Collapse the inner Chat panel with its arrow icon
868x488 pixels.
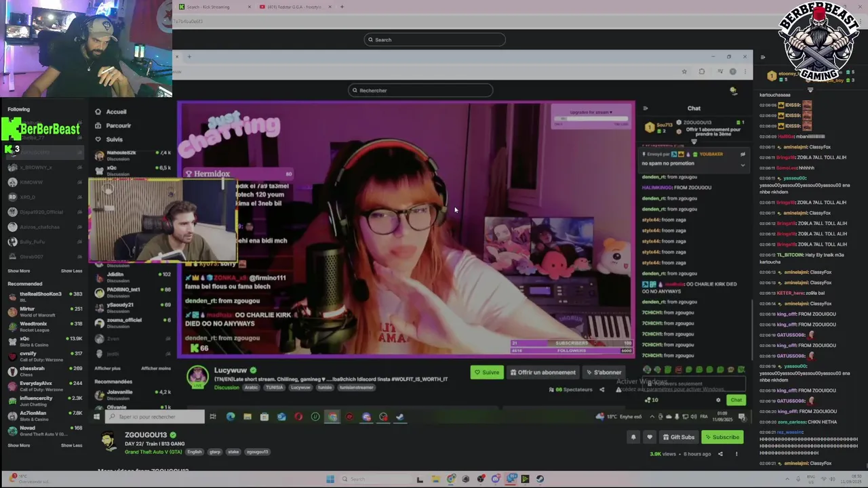[645, 108]
